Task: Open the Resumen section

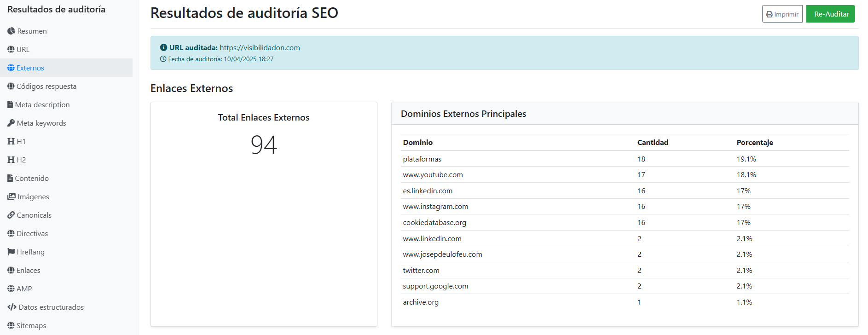Action: (66, 31)
